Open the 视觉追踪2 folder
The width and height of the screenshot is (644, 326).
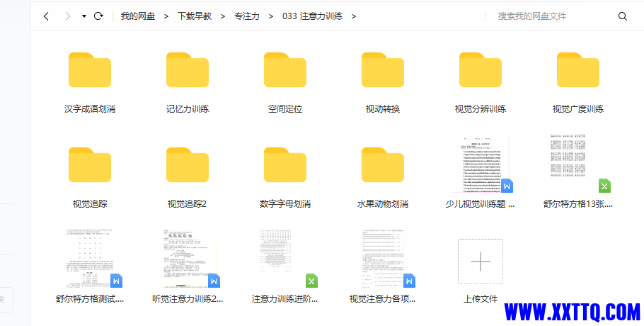click(188, 164)
